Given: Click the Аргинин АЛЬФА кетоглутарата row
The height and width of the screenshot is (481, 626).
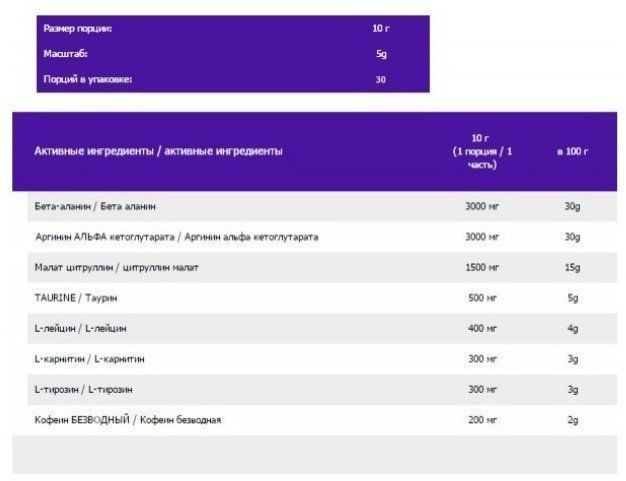Looking at the screenshot, I should pyautogui.click(x=322, y=237).
